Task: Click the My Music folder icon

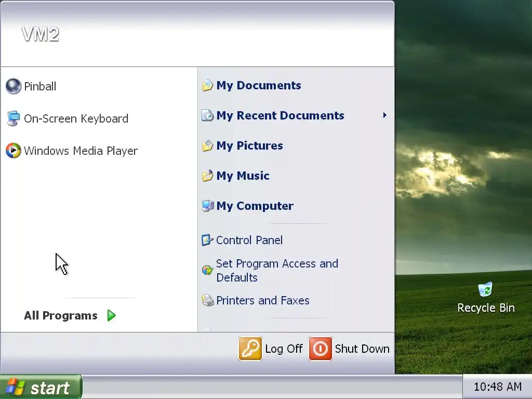Action: click(x=207, y=176)
